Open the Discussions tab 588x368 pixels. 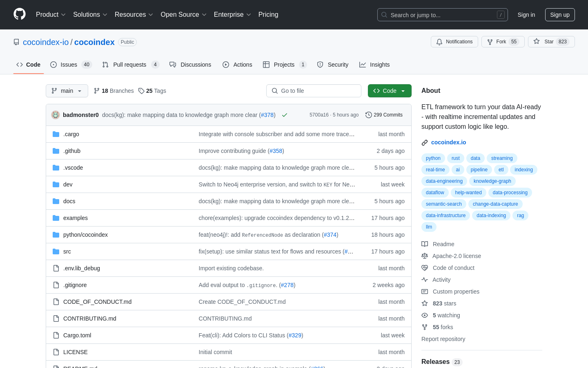click(x=190, y=65)
